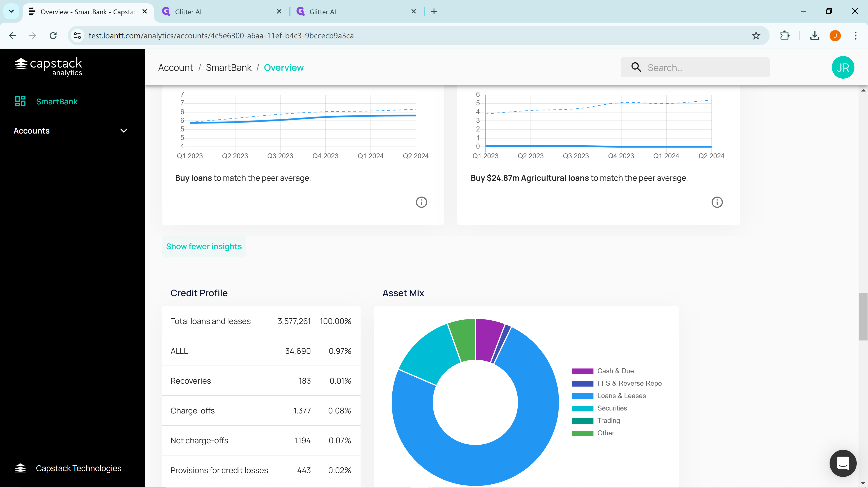This screenshot has width=868, height=488.
Task: Bookmark page with the star icon
Action: pos(756,36)
